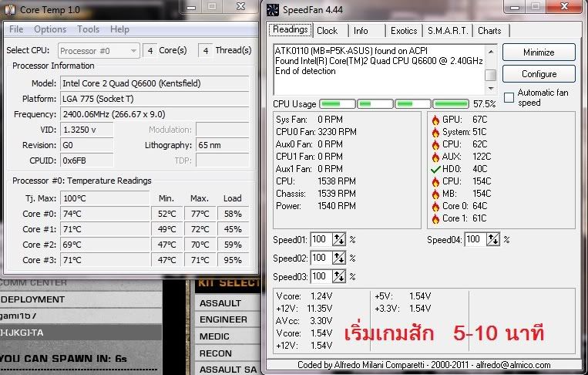This screenshot has width=588, height=375.
Task: Click the log box scrollbar up arrow
Action: 490,52
